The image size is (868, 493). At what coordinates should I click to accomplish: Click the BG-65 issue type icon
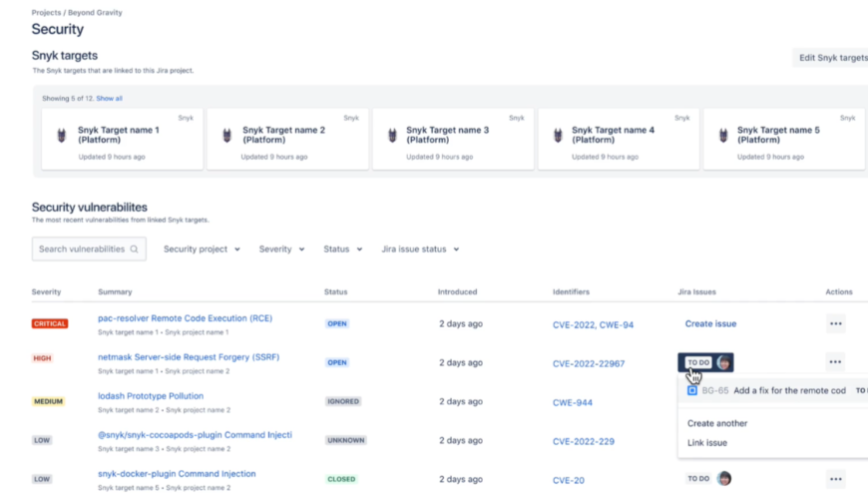click(x=692, y=391)
